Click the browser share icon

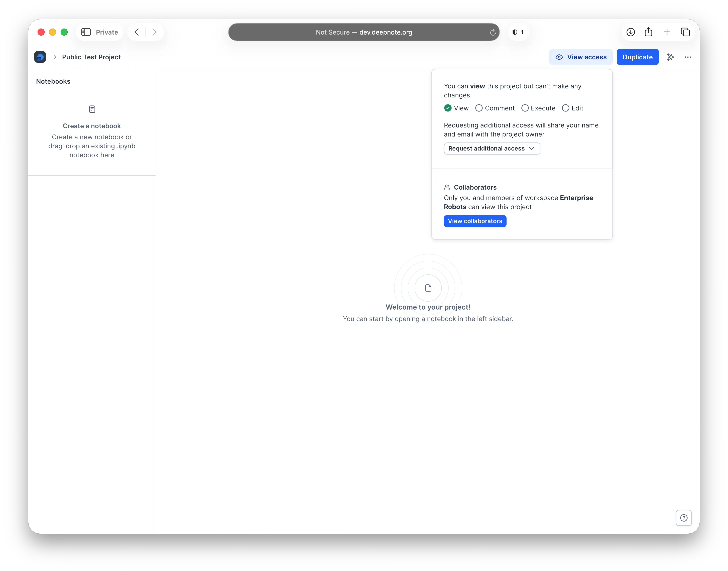[x=648, y=32]
